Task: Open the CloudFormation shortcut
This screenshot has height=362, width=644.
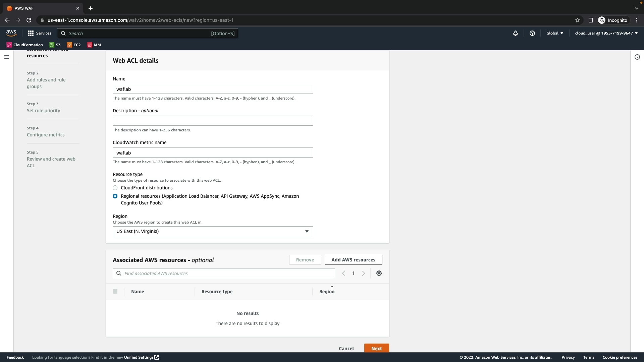Action: [25, 45]
